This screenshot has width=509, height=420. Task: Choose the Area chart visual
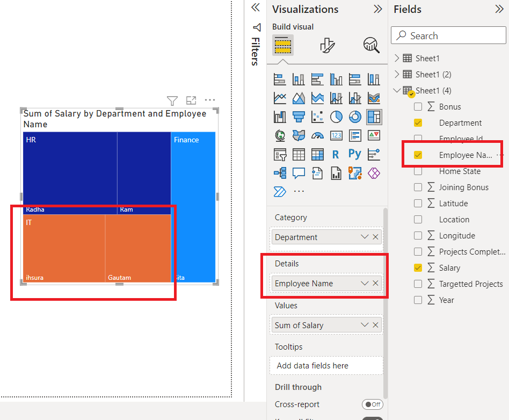299,98
